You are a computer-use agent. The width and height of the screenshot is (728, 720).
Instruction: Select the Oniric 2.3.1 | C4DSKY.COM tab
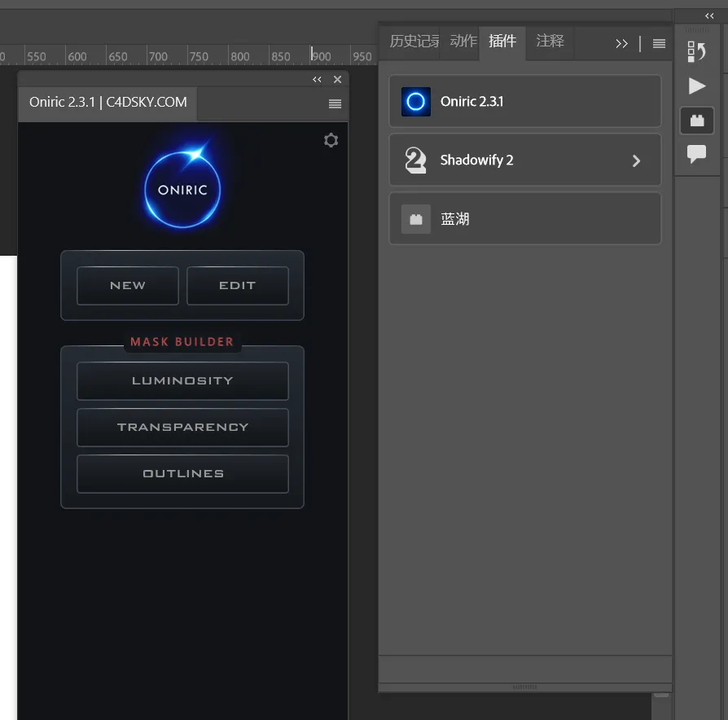click(107, 102)
